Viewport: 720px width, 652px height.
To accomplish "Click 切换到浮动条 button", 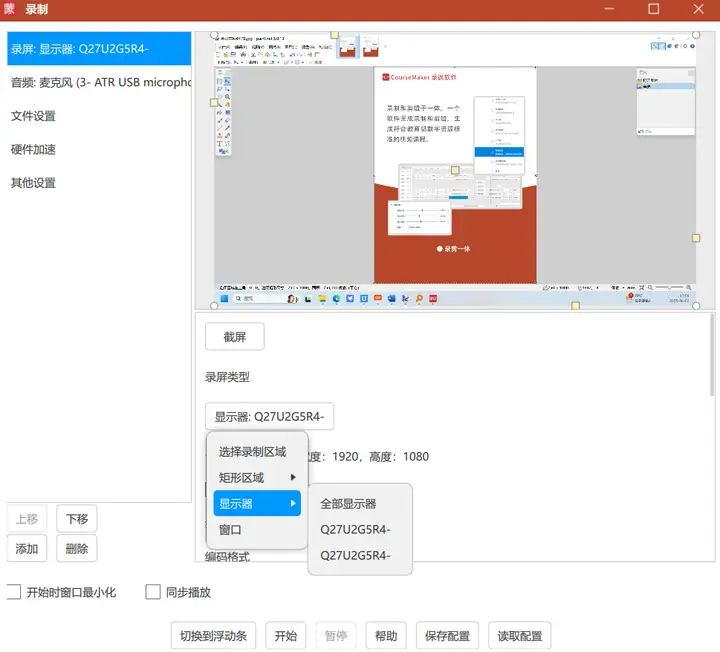I will 214,635.
